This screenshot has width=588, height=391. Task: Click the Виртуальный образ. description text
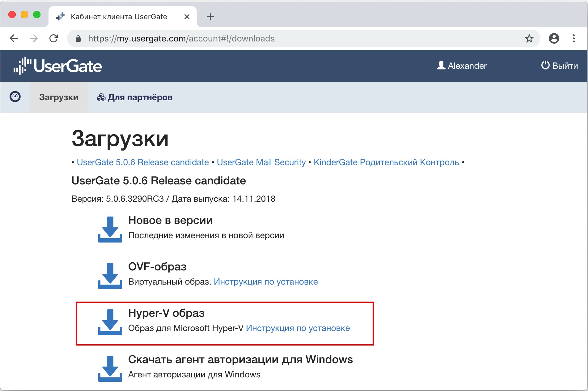point(170,282)
